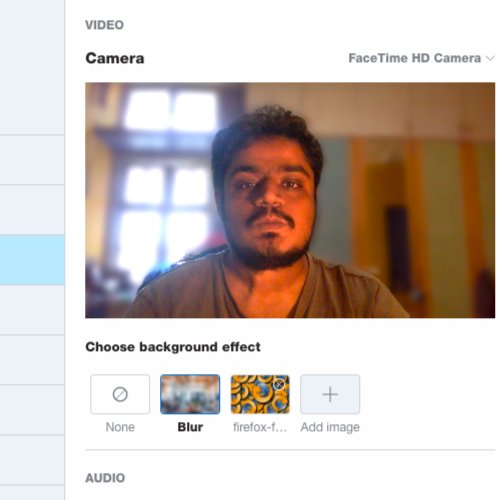The width and height of the screenshot is (500, 500).
Task: Click the Choose background effect heading
Action: pos(173,347)
